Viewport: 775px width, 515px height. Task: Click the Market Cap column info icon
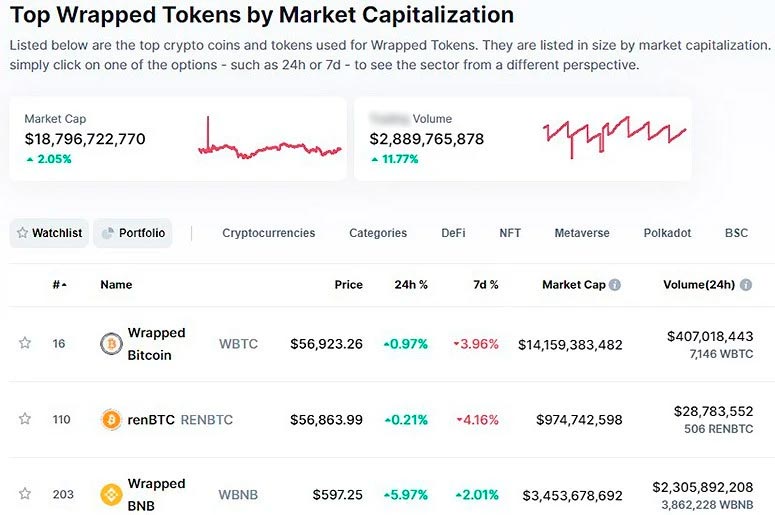(615, 285)
